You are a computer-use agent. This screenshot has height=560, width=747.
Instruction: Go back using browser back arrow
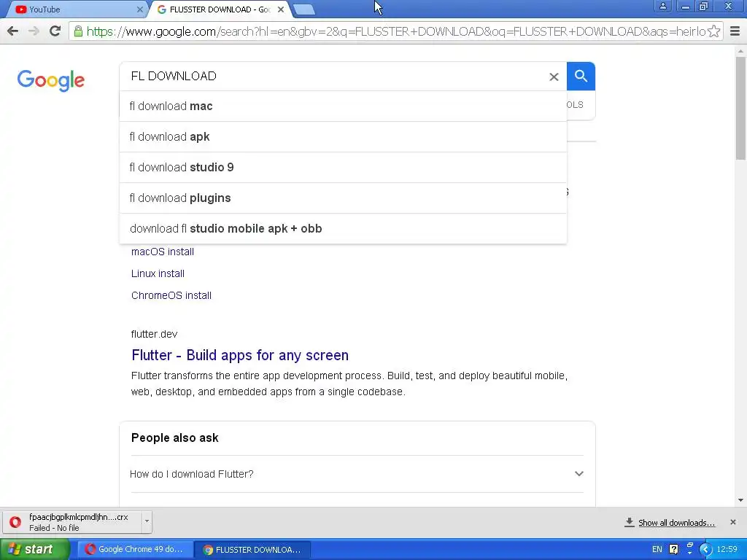[13, 31]
